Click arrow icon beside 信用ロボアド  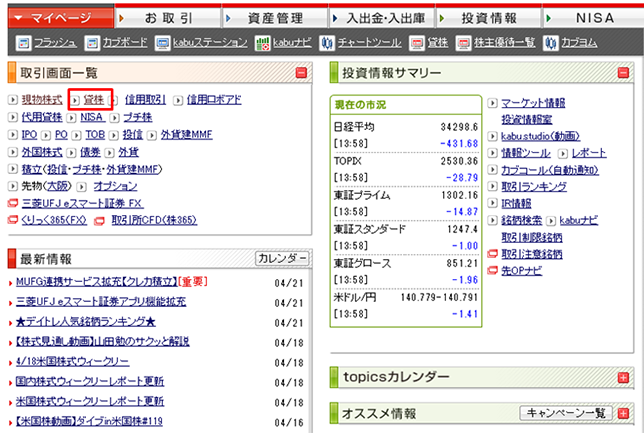178,100
